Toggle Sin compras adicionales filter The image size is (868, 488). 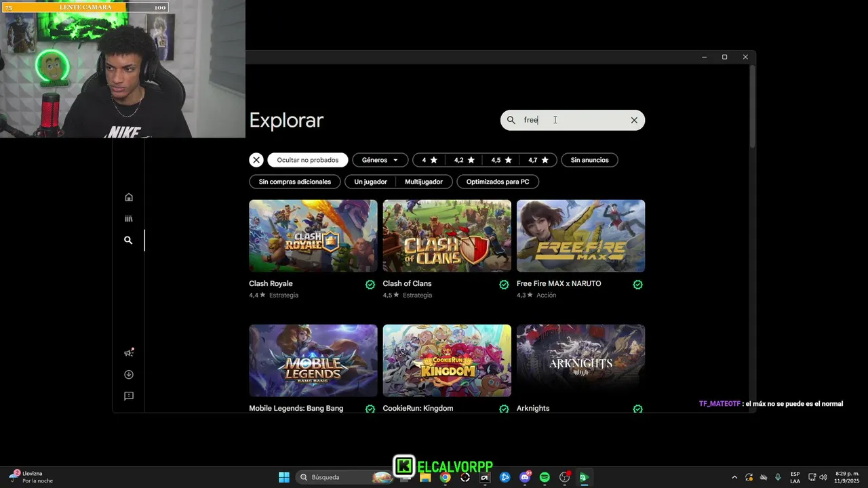coord(295,182)
